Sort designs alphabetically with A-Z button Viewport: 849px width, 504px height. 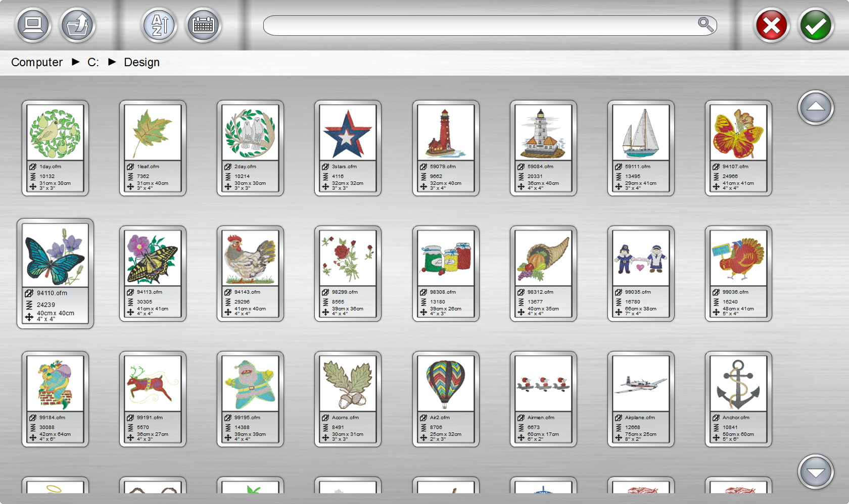[x=159, y=25]
